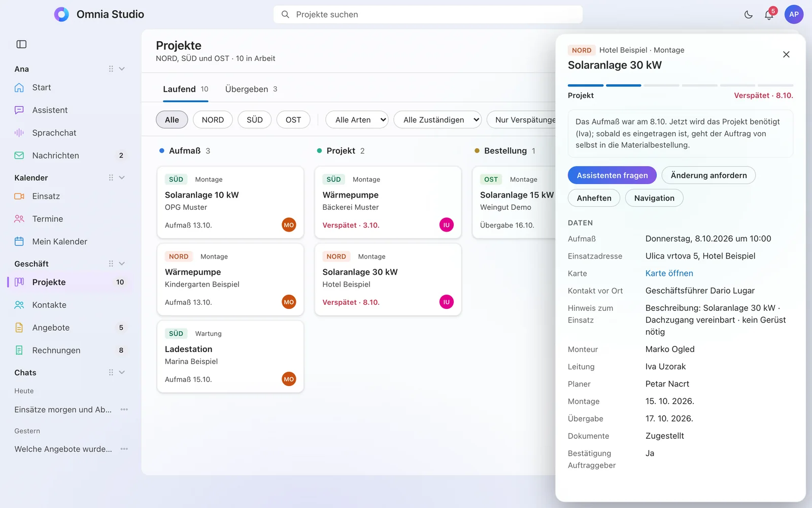
Task: Click the Navigation button
Action: [x=654, y=198]
